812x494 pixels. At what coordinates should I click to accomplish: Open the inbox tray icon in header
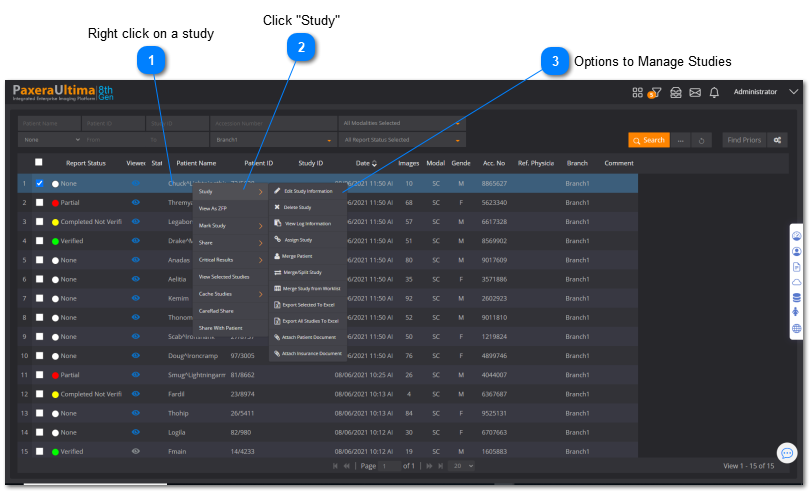click(675, 93)
